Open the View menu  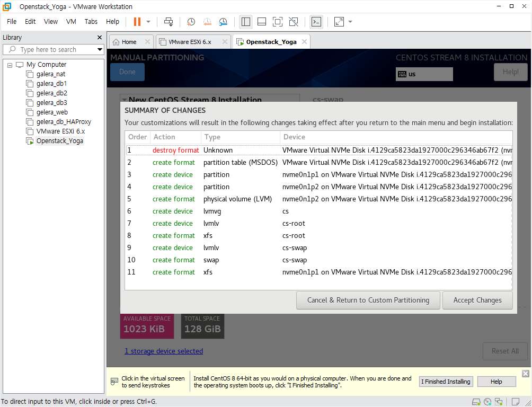point(50,21)
